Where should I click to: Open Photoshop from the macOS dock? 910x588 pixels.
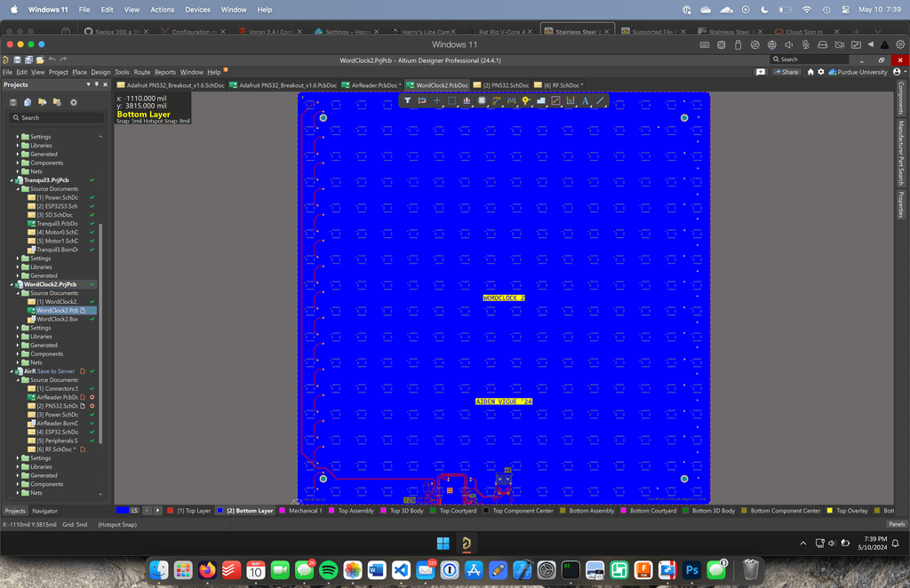[x=691, y=570]
